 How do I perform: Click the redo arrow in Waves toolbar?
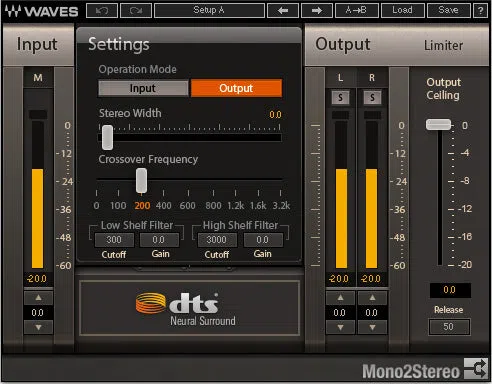coord(136,11)
